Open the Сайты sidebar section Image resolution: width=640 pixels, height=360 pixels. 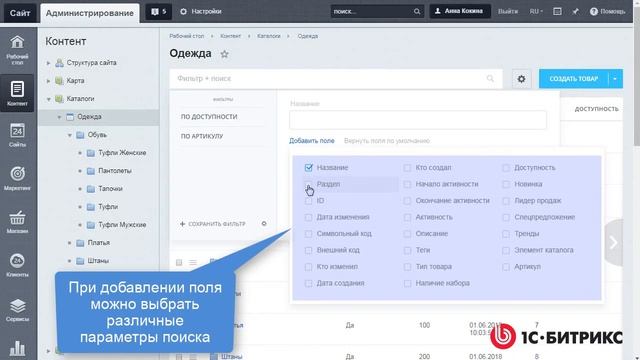coord(17,135)
